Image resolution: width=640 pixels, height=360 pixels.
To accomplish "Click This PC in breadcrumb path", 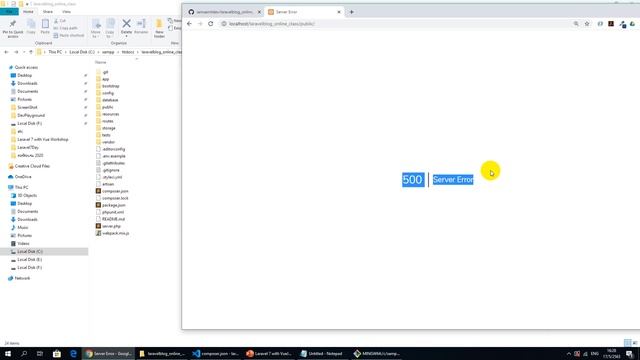I will [55, 52].
